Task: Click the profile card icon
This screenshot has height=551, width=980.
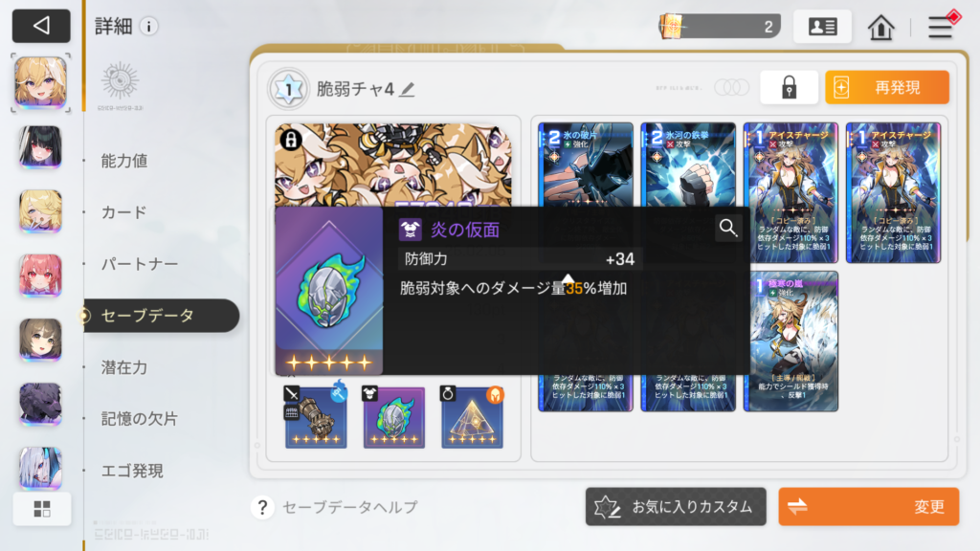Action: coord(822,26)
